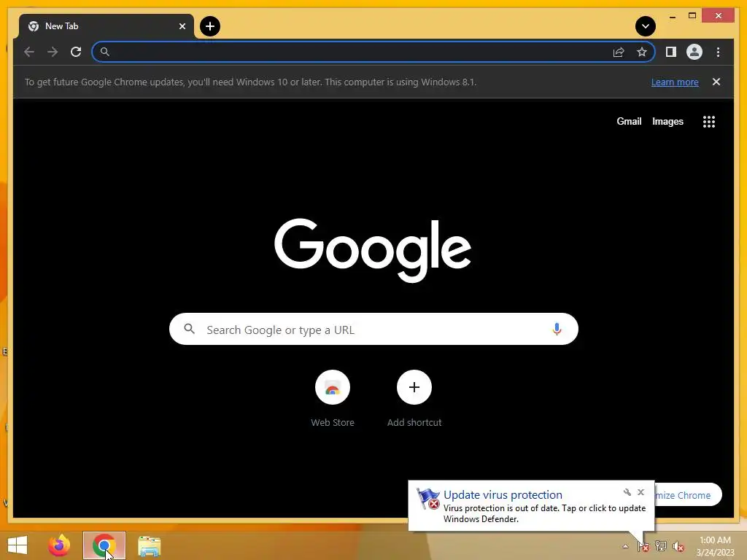Open the network tray icon

661,546
